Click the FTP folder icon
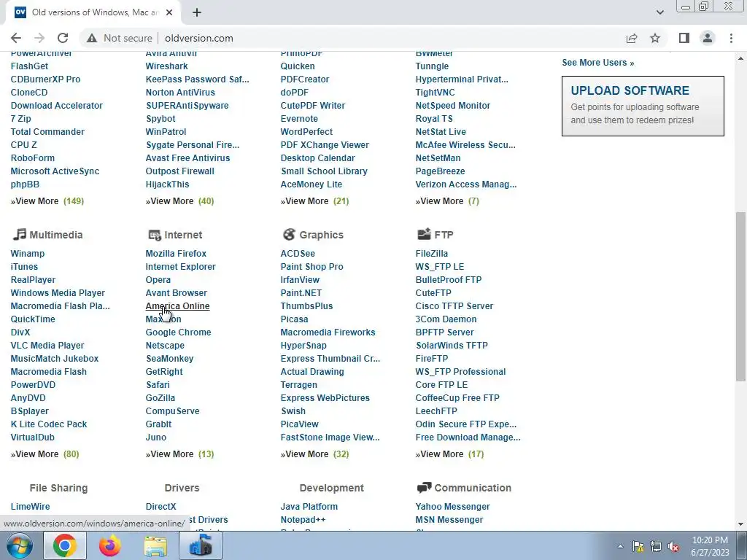The width and height of the screenshot is (747, 560). coord(424,234)
